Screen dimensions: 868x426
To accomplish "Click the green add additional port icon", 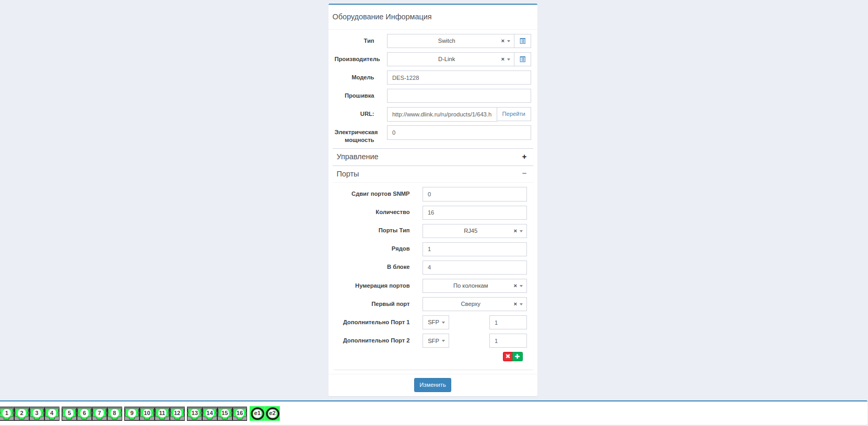I will (518, 357).
